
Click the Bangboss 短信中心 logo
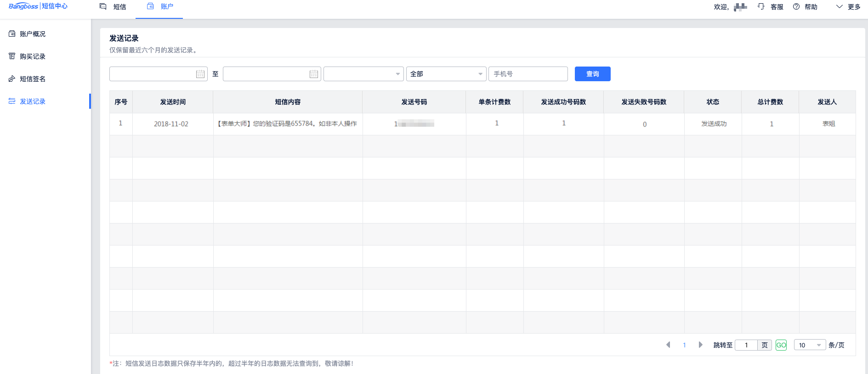coord(38,6)
